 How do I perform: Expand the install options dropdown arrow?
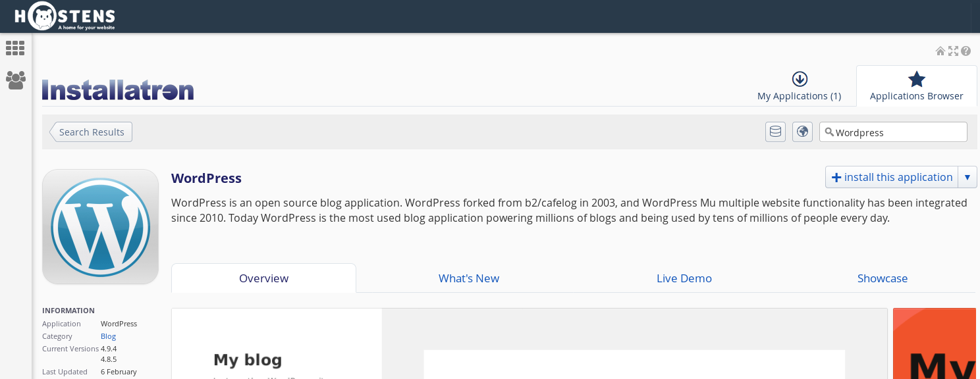point(967,177)
